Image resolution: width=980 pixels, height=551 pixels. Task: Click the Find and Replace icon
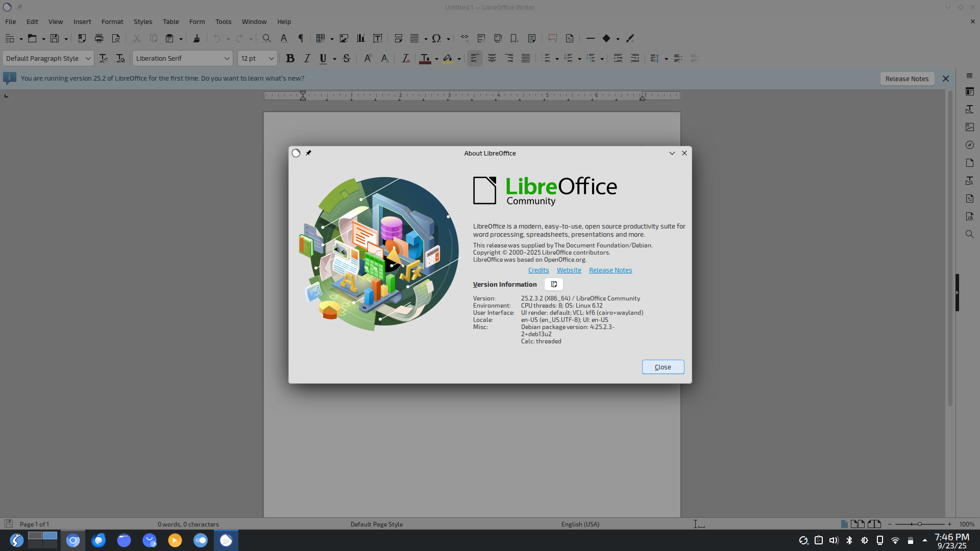click(266, 38)
